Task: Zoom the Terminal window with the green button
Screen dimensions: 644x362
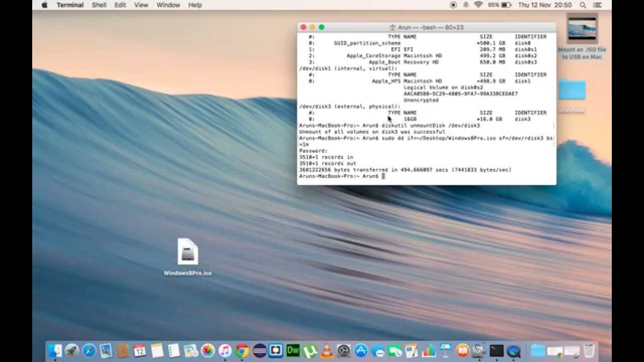Action: 321,27
